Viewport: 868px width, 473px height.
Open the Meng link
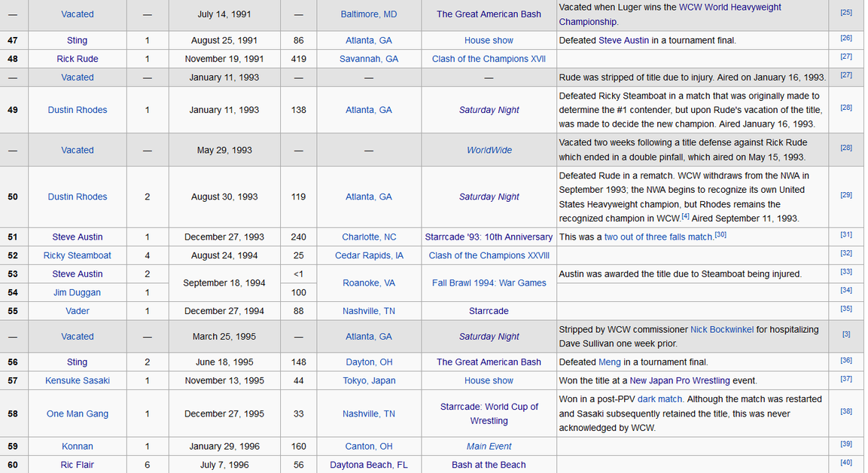point(610,362)
